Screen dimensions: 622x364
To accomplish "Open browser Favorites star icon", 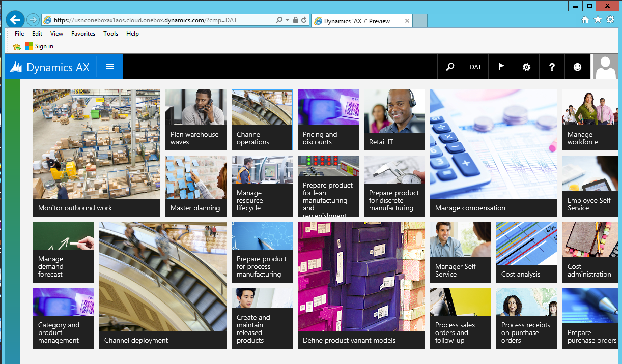I will pos(598,20).
